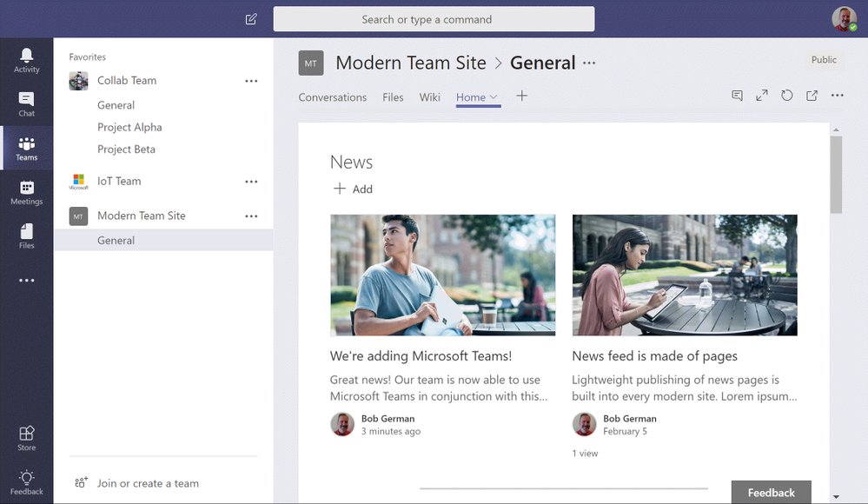The image size is (868, 504).
Task: Open the Project Beta channel
Action: (126, 149)
